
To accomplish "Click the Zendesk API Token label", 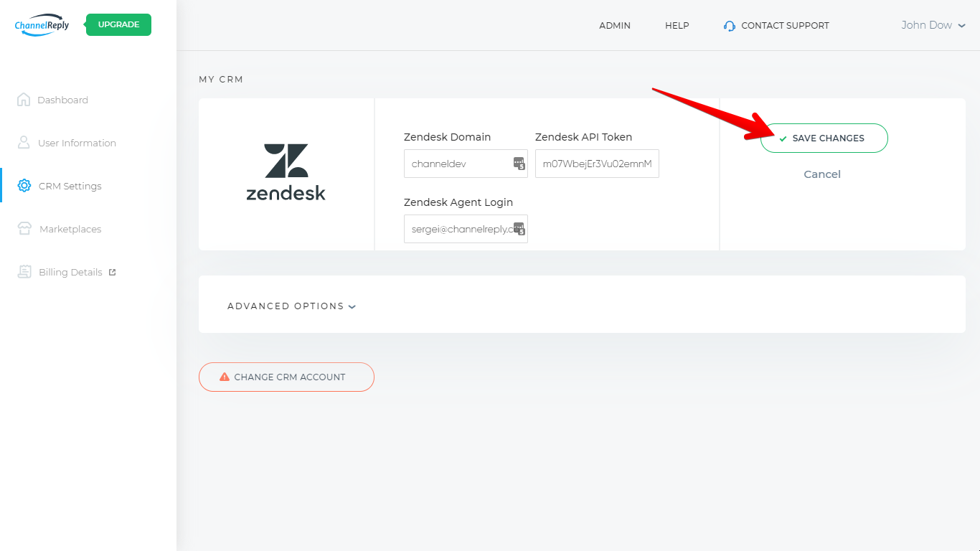I will coord(583,137).
